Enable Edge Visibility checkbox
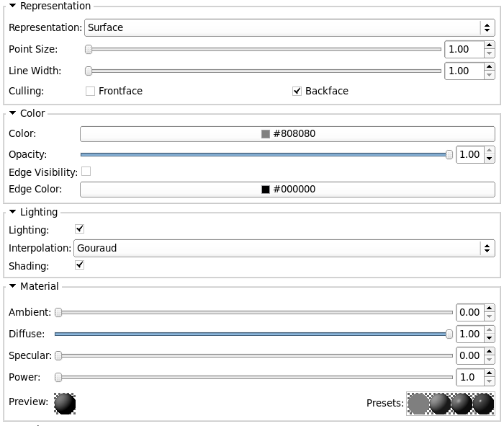The image size is (504, 426). (x=86, y=172)
